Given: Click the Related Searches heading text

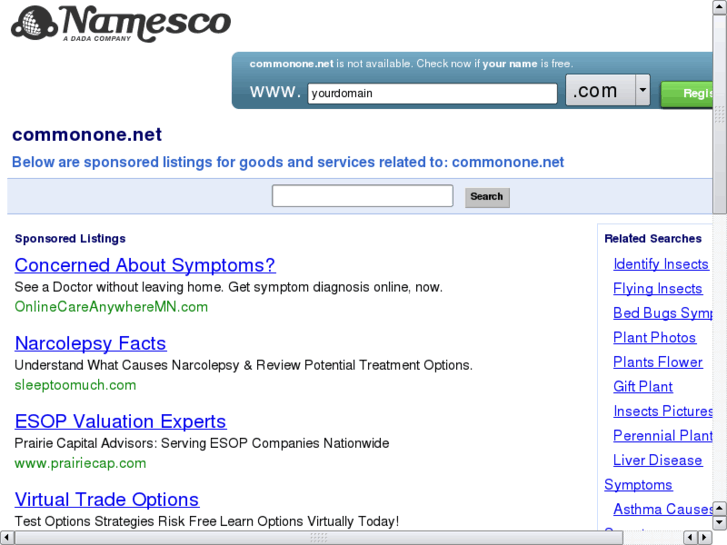Looking at the screenshot, I should pyautogui.click(x=653, y=238).
